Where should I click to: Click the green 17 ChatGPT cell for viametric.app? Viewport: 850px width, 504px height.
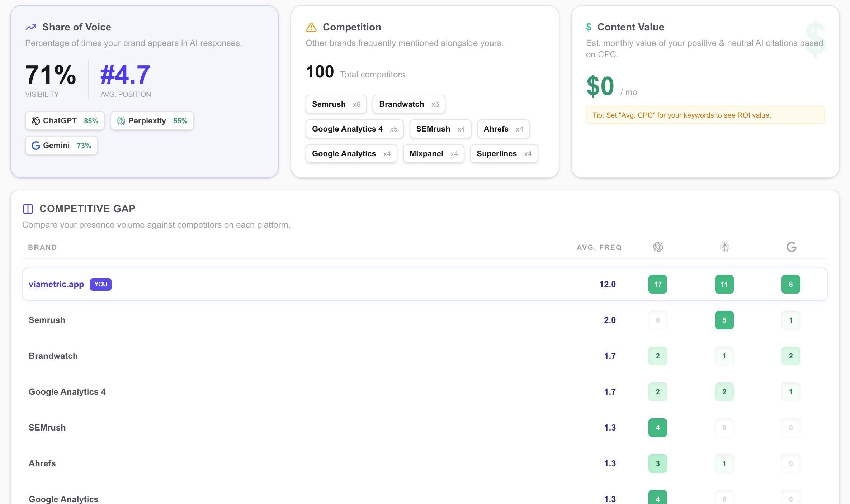click(657, 284)
